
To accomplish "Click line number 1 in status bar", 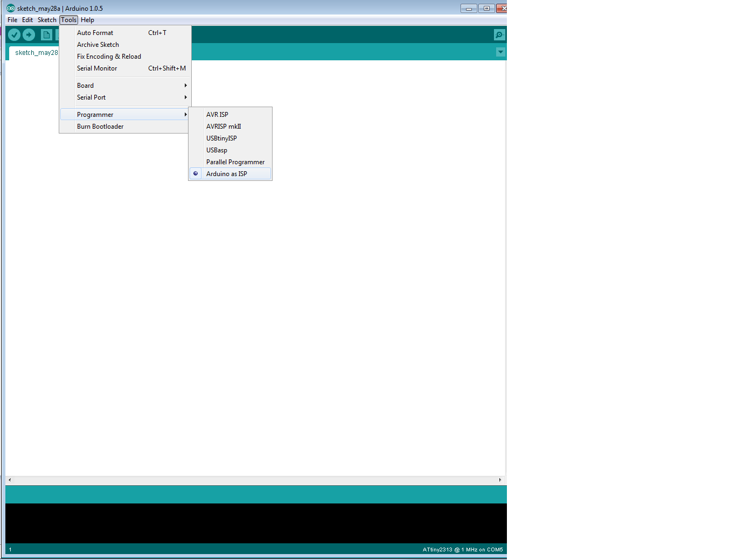I will 10,550.
